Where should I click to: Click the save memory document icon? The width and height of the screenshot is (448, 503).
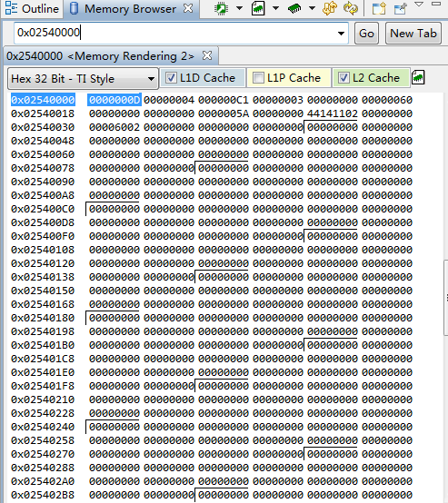click(258, 9)
